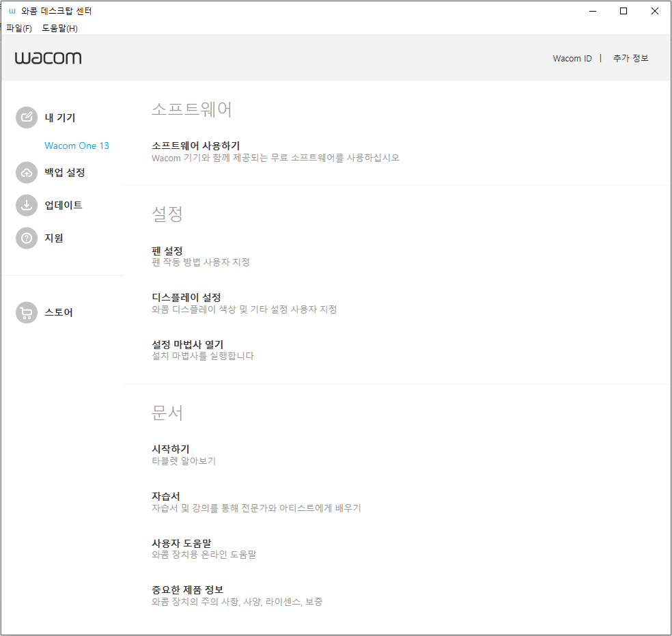Click the My Devices (내 기기) pen-tablet icon
672x636 pixels.
click(x=27, y=117)
